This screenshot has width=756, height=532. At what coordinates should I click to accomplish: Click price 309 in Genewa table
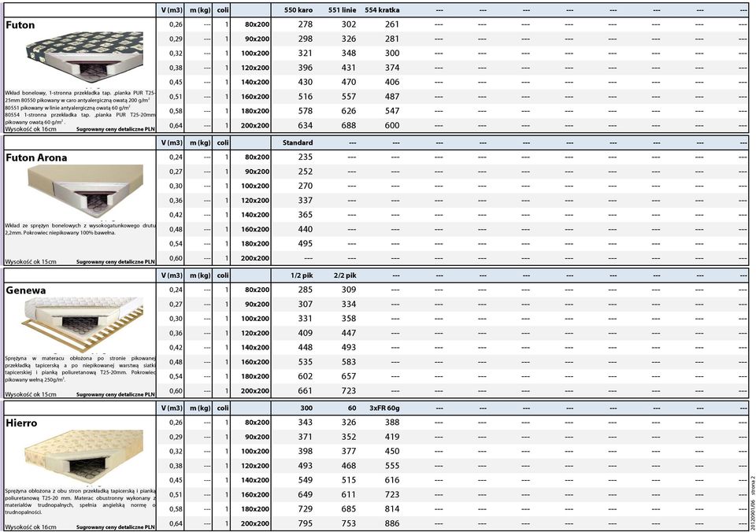tap(349, 290)
